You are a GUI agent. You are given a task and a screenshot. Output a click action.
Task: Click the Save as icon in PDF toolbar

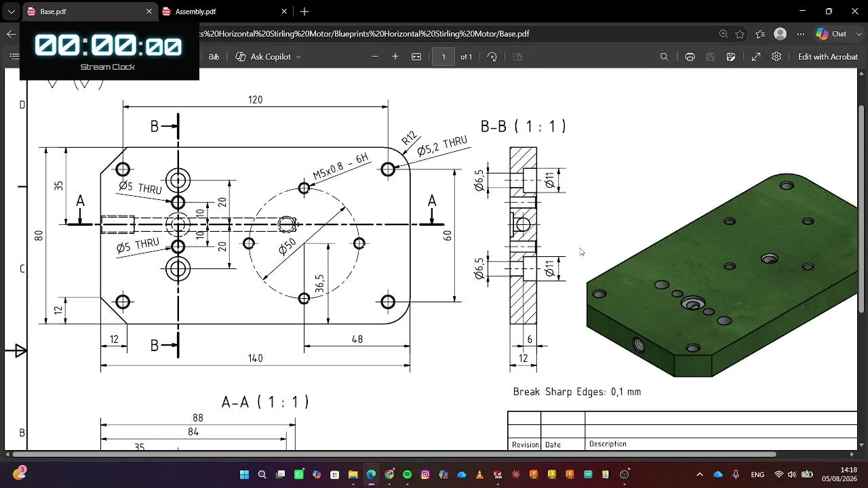(731, 57)
